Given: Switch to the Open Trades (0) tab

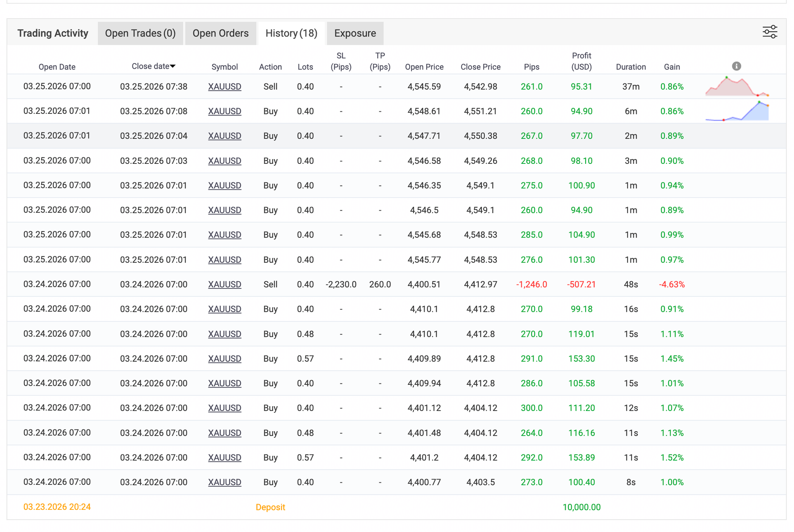Looking at the screenshot, I should pos(140,33).
